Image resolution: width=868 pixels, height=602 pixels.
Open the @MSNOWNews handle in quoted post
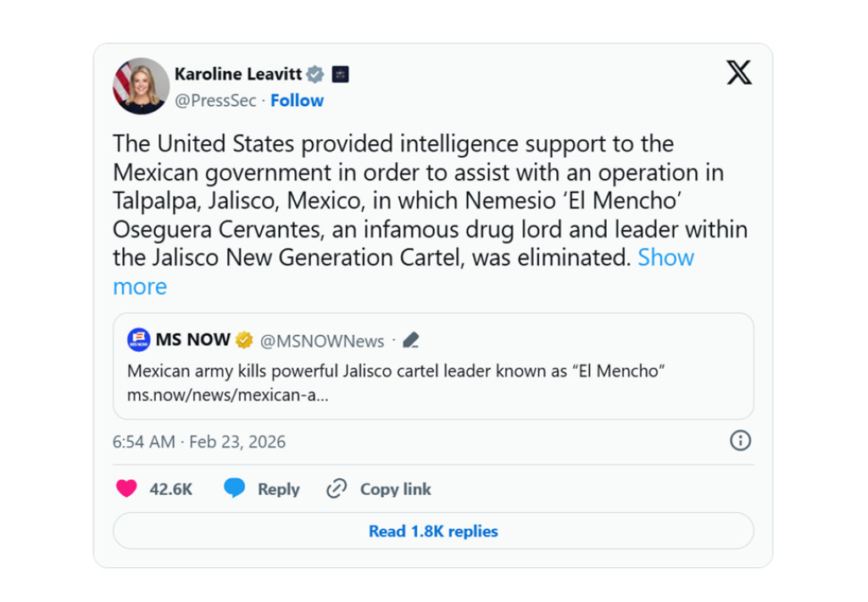[322, 341]
